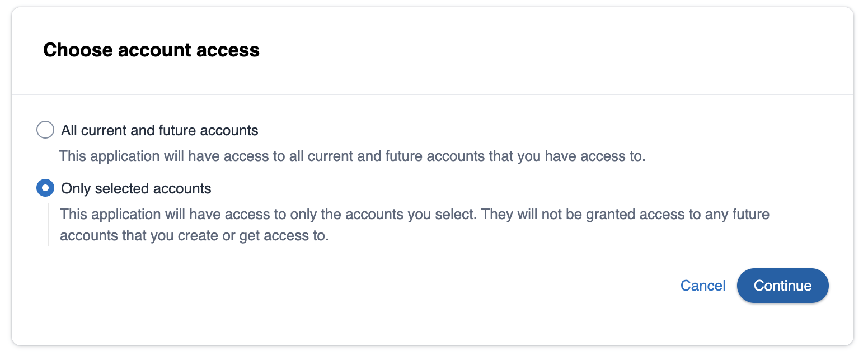Click the Only selected accounts label text

[135, 188]
